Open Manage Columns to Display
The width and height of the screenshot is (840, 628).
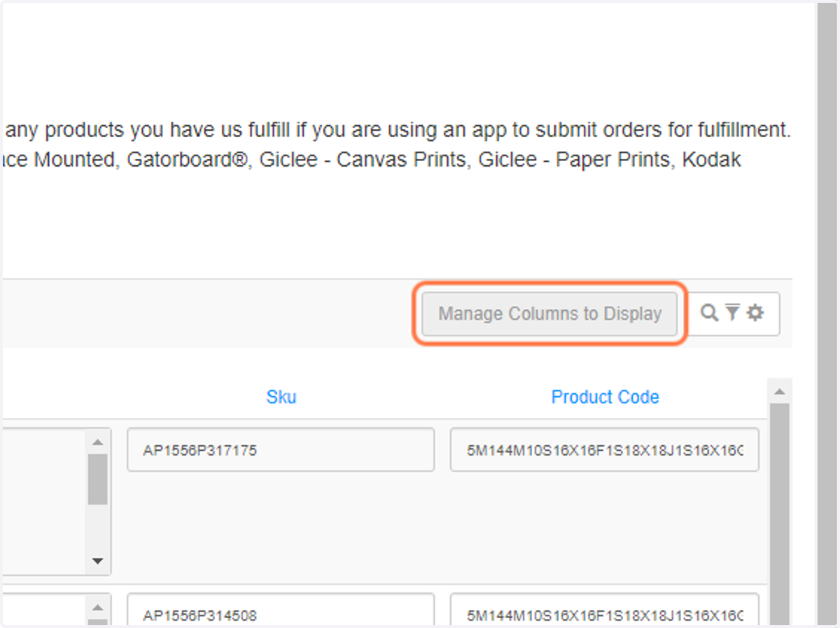click(x=549, y=314)
